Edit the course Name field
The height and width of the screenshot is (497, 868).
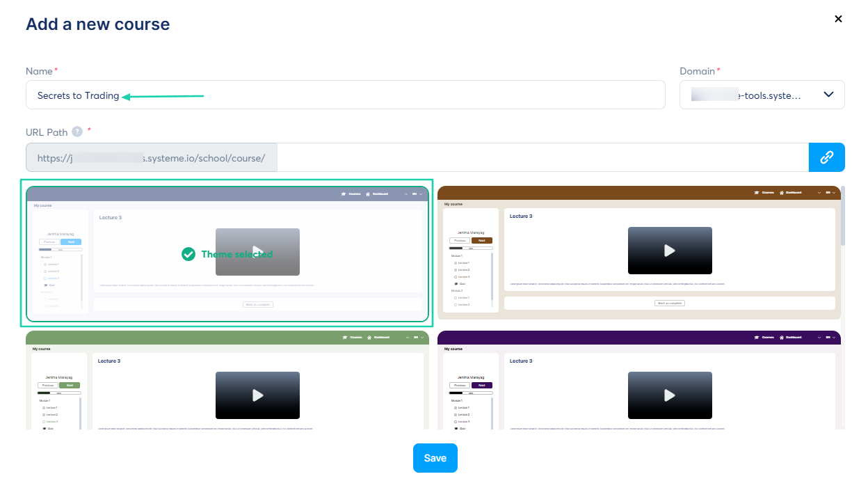[346, 95]
